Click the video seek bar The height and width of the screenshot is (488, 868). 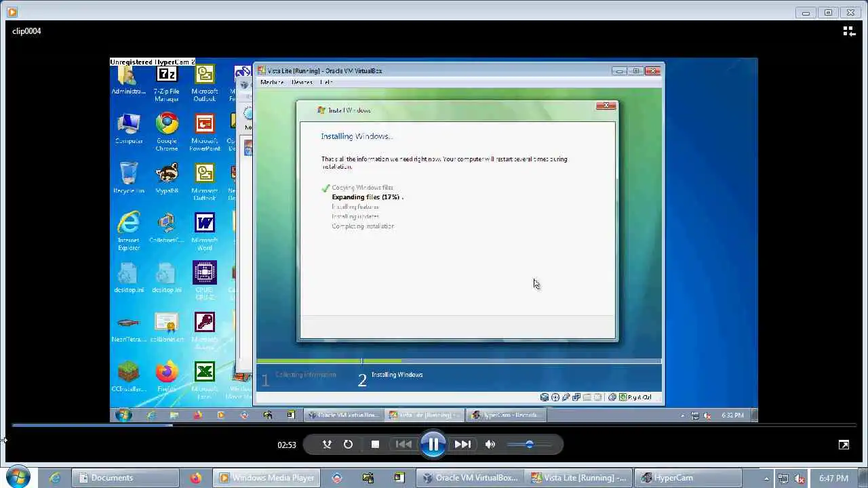(434, 426)
